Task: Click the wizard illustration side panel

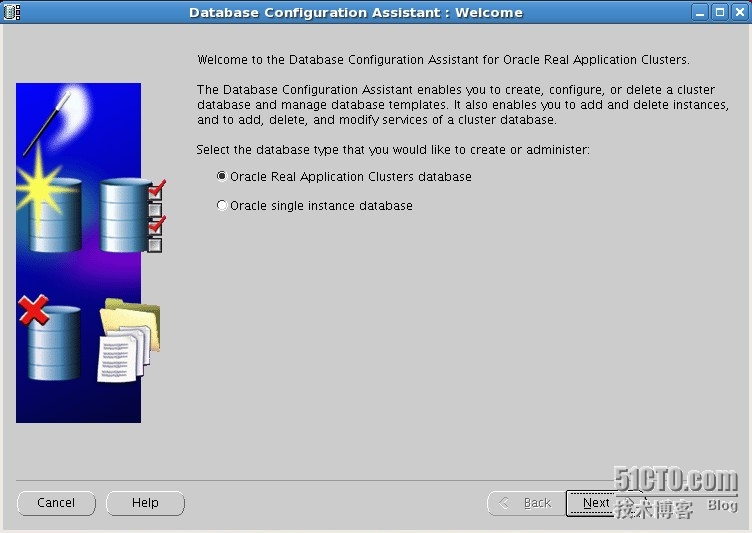Action: (x=89, y=253)
